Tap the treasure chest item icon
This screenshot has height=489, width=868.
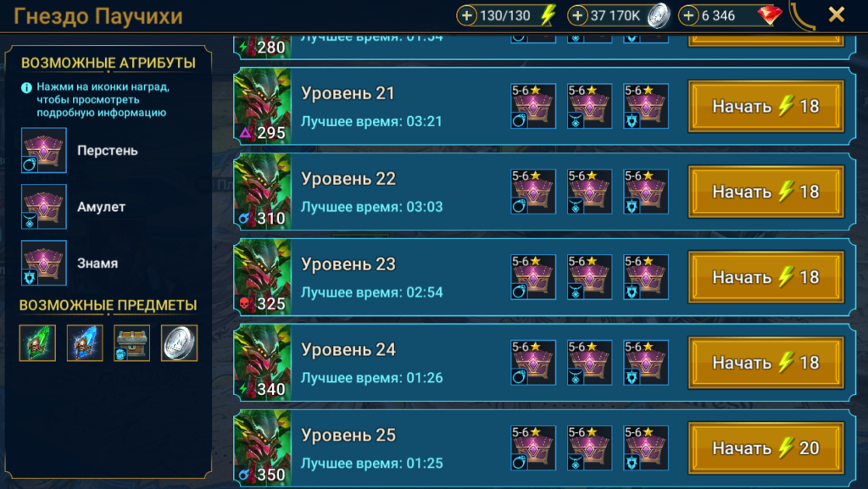tap(131, 343)
